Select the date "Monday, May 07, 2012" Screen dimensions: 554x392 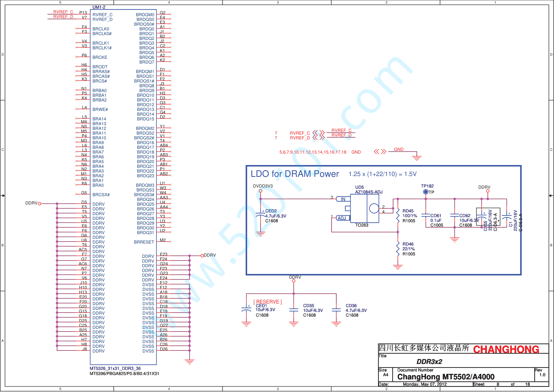[425, 384]
